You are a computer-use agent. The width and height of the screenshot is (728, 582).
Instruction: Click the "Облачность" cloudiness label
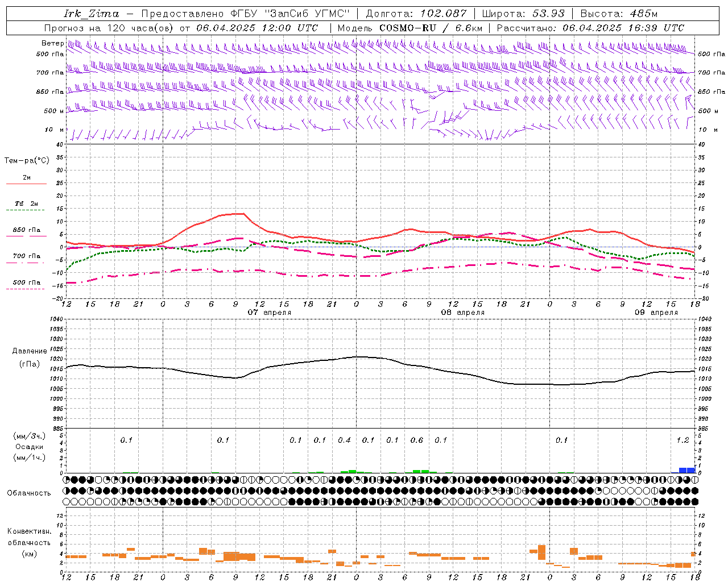(29, 493)
